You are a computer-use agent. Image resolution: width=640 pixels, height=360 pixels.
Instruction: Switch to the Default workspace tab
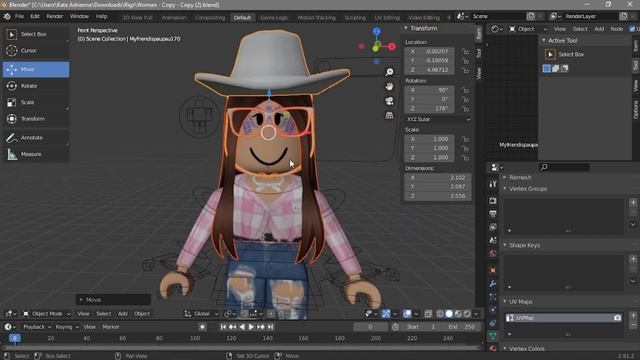point(242,18)
